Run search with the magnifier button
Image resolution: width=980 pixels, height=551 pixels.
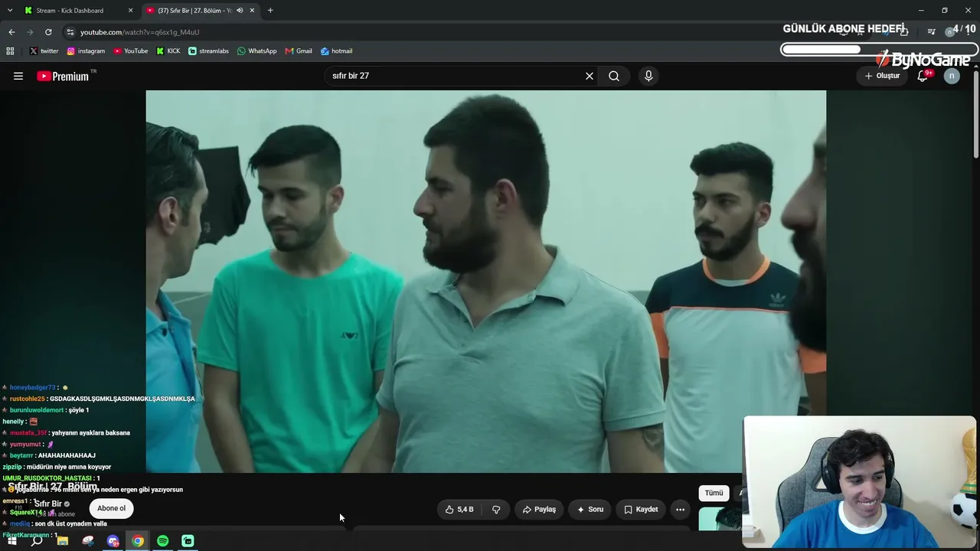coord(614,76)
